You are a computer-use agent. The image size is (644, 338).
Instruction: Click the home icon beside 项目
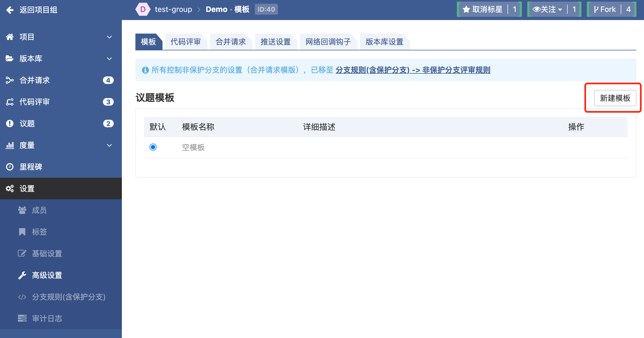(x=10, y=37)
